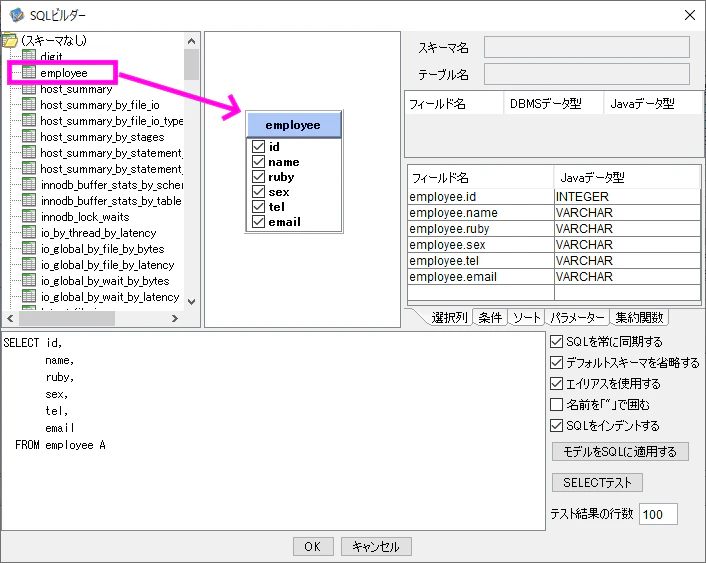This screenshot has width=706, height=563.
Task: Click the upper フィールド名 column header
Action: 454,104
